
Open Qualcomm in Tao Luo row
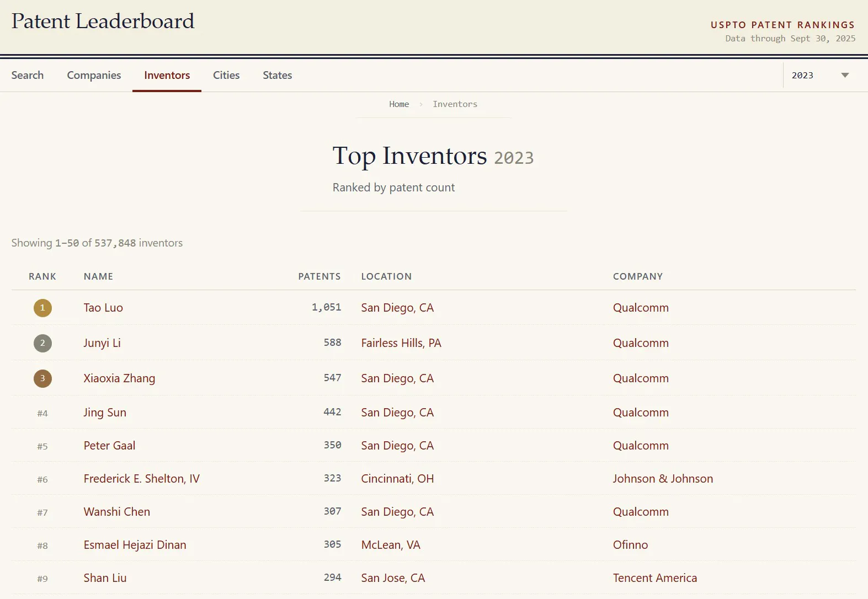[641, 308]
